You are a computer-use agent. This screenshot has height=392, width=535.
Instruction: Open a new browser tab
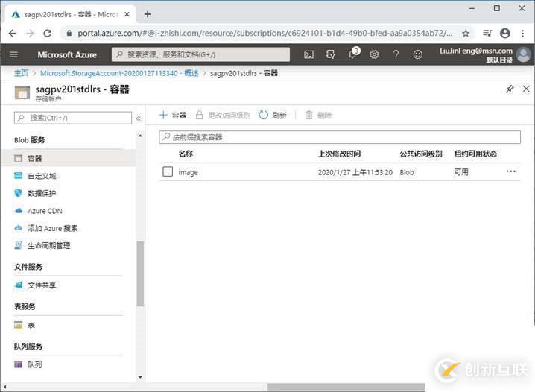(x=148, y=14)
